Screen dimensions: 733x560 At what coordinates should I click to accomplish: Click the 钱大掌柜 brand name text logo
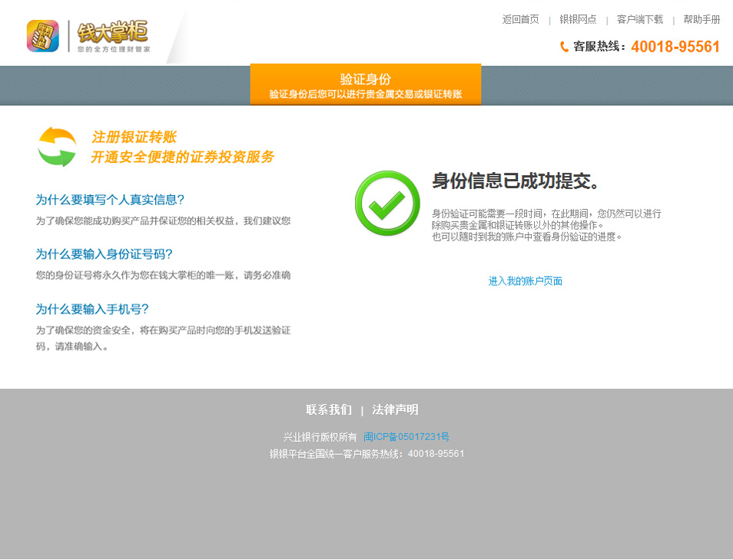click(x=113, y=31)
